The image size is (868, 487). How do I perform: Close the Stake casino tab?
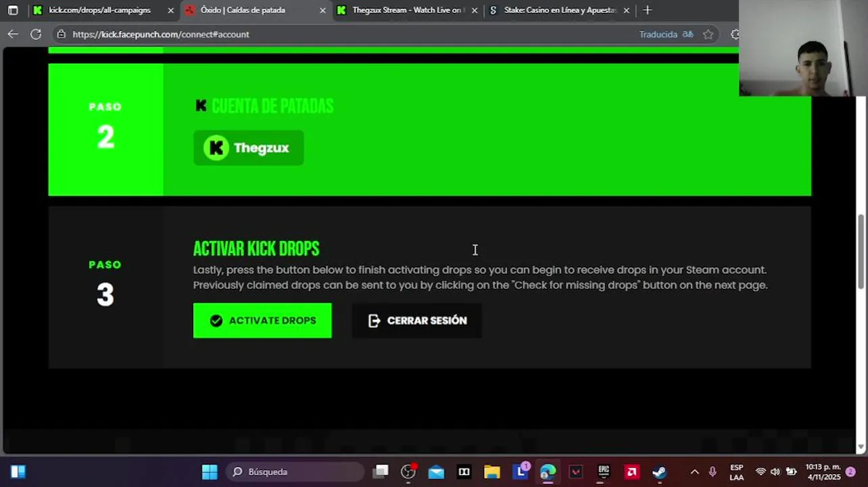[626, 10]
